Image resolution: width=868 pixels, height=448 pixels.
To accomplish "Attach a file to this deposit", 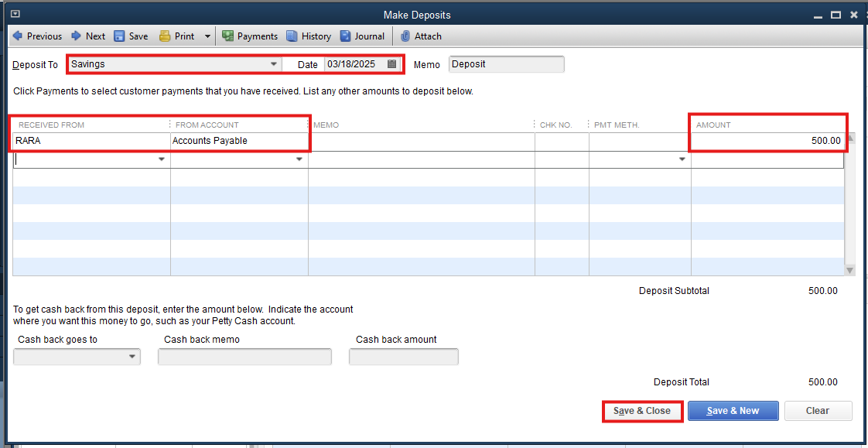I will 421,36.
